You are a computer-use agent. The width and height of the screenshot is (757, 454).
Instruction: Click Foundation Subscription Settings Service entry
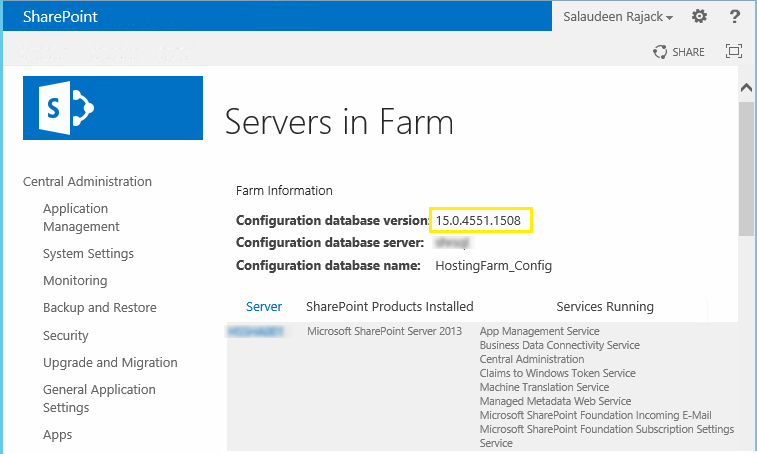[607, 436]
